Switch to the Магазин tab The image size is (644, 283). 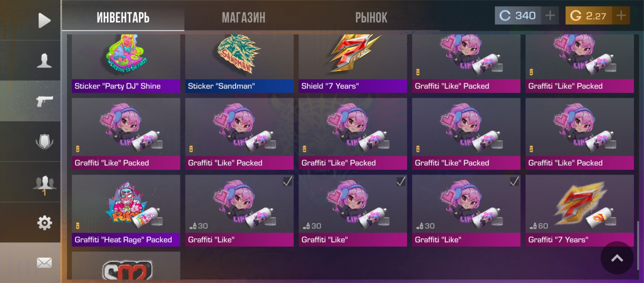pyautogui.click(x=244, y=17)
